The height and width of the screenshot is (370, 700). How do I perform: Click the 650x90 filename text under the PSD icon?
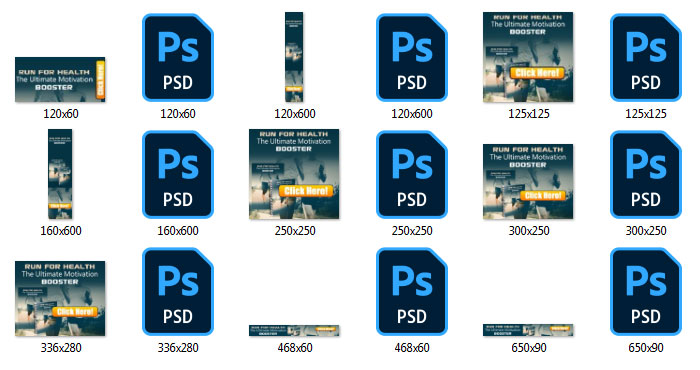tap(646, 348)
